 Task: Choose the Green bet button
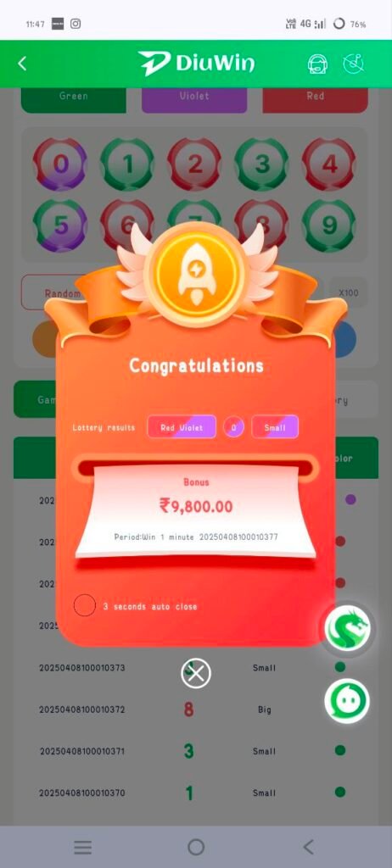pyautogui.click(x=74, y=99)
